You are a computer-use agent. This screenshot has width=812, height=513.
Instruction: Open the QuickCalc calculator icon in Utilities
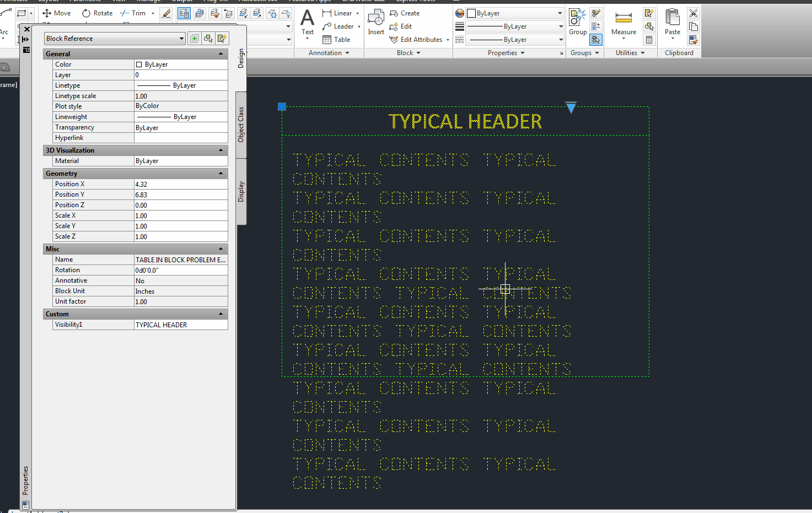pyautogui.click(x=649, y=40)
